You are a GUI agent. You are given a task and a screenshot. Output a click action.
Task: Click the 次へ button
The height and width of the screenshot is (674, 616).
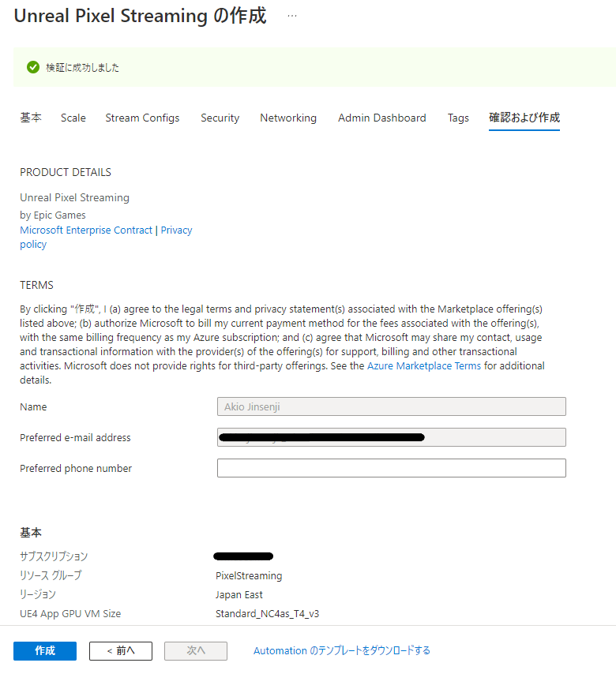point(195,650)
